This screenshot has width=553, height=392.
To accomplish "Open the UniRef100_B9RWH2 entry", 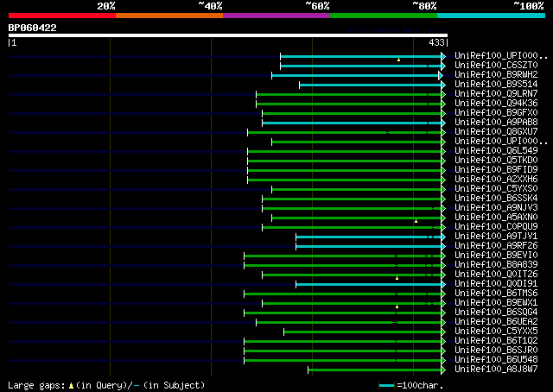I will tap(496, 75).
